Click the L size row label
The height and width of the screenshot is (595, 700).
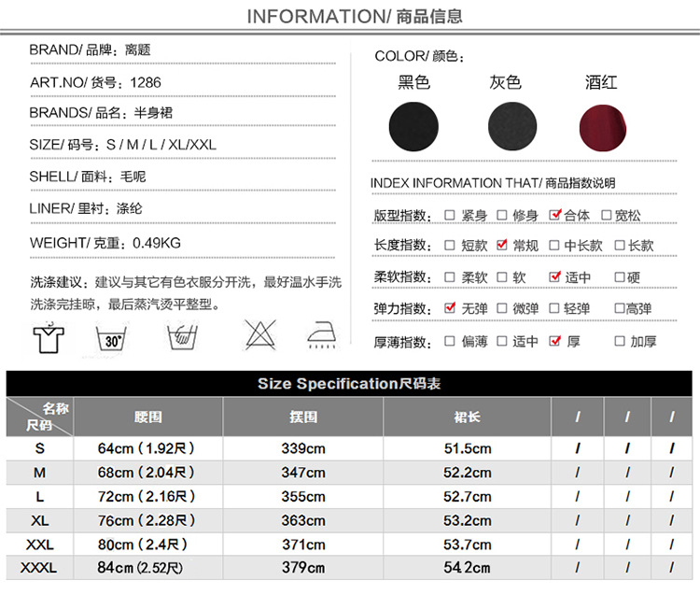tap(40, 496)
